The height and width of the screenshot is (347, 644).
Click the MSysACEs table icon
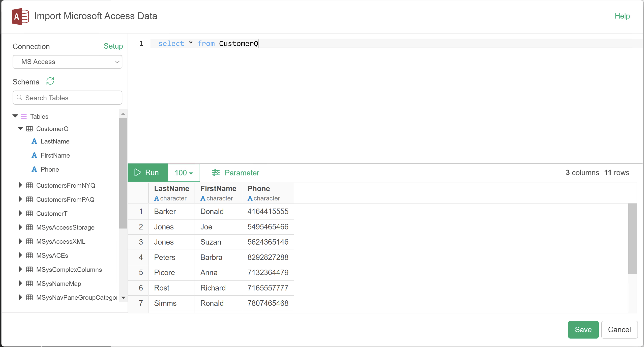[29, 255]
